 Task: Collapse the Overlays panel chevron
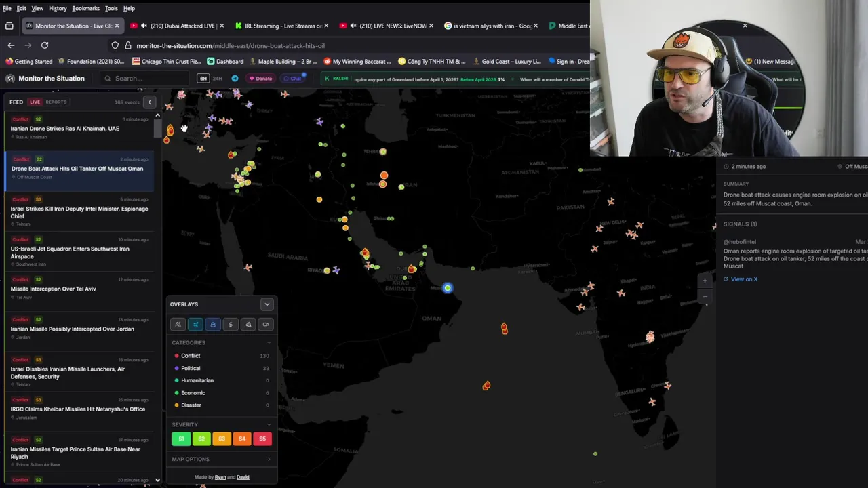[267, 304]
